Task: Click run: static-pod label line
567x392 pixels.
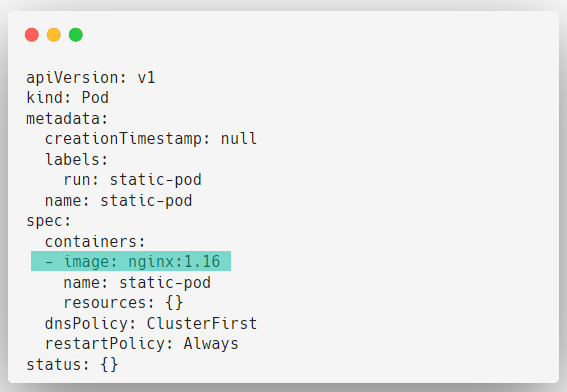Action: point(132,180)
